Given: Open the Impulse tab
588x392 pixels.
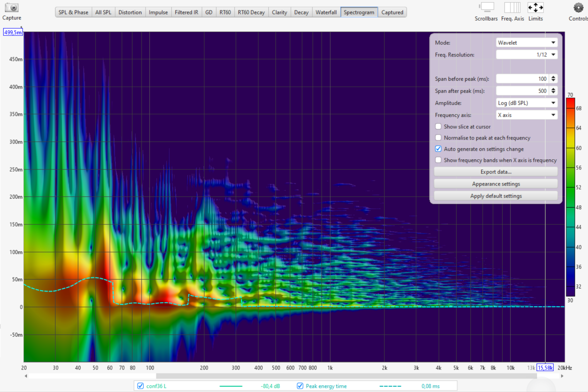Looking at the screenshot, I should point(158,12).
